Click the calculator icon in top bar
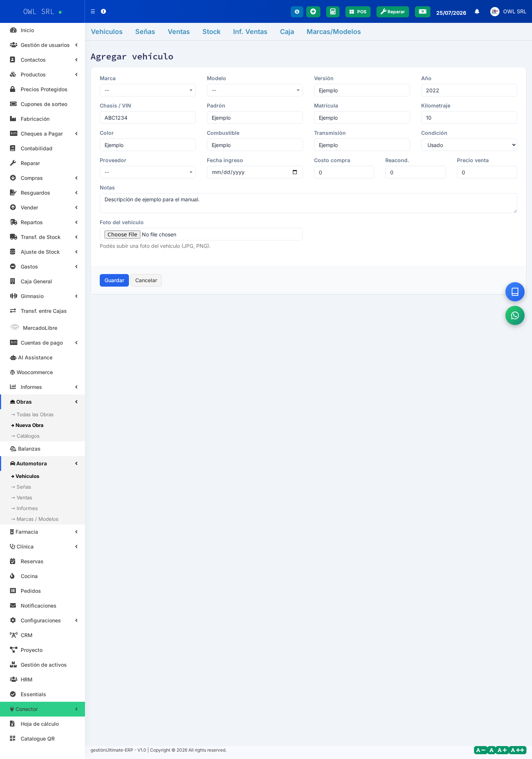The height and width of the screenshot is (759, 532). pos(333,12)
